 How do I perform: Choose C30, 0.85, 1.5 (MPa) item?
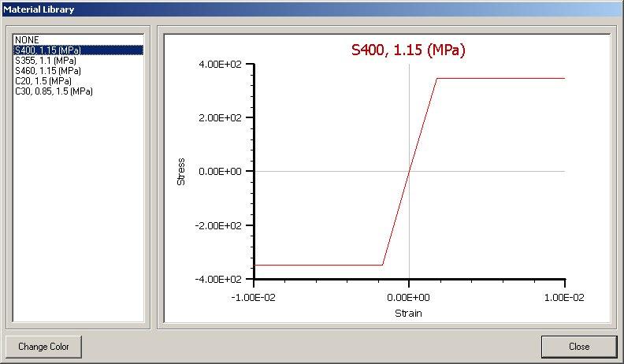point(54,91)
